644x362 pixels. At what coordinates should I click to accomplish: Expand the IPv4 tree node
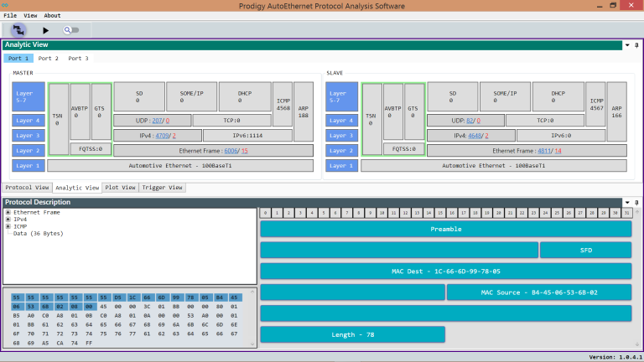[8, 220]
